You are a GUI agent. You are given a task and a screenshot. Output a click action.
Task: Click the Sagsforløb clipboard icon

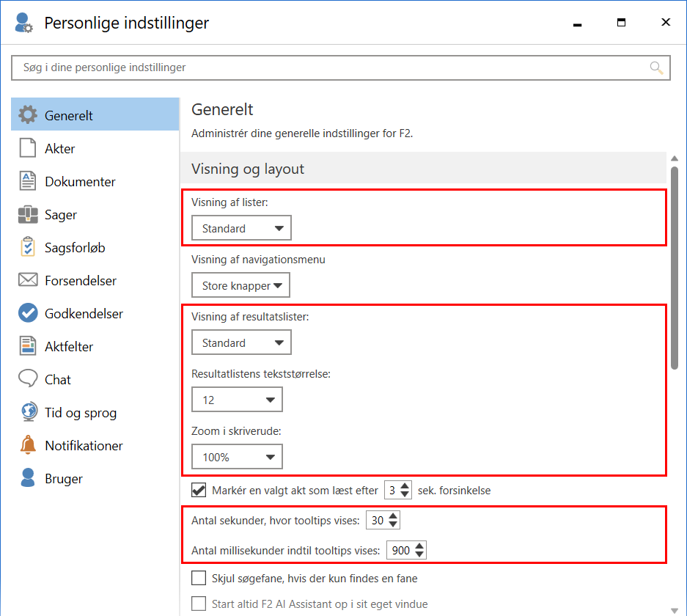tap(28, 246)
